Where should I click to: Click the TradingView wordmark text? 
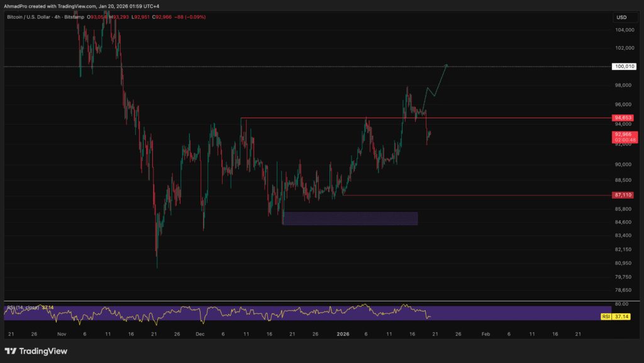coord(43,351)
